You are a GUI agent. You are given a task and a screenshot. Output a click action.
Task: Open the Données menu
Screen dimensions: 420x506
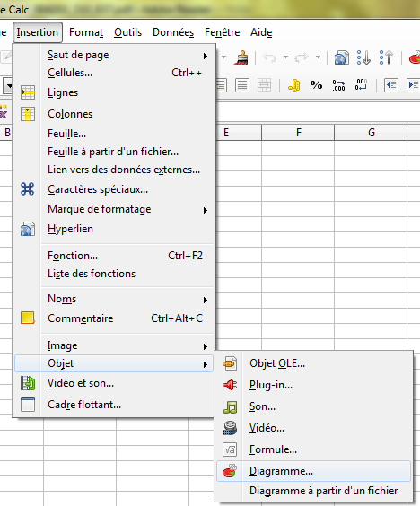[173, 32]
